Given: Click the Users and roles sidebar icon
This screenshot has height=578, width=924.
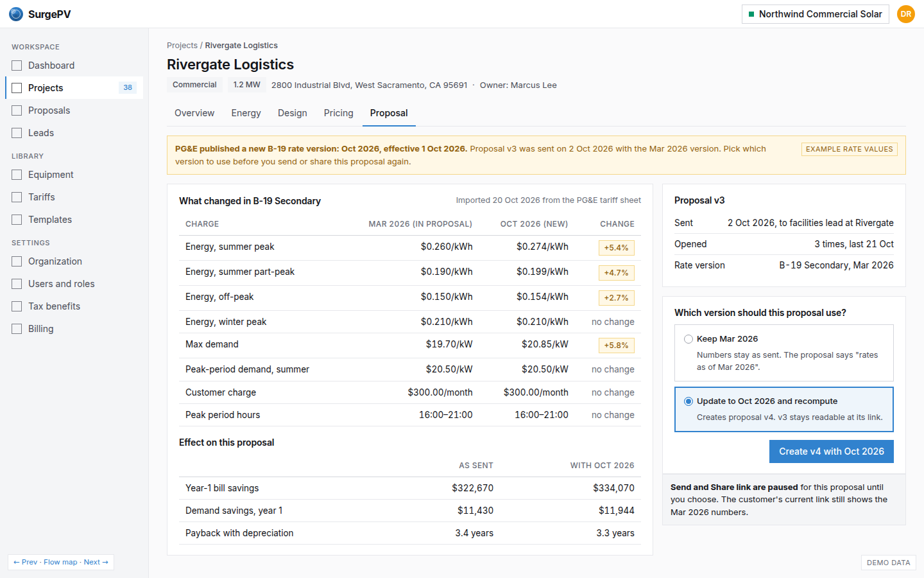Looking at the screenshot, I should click(17, 284).
